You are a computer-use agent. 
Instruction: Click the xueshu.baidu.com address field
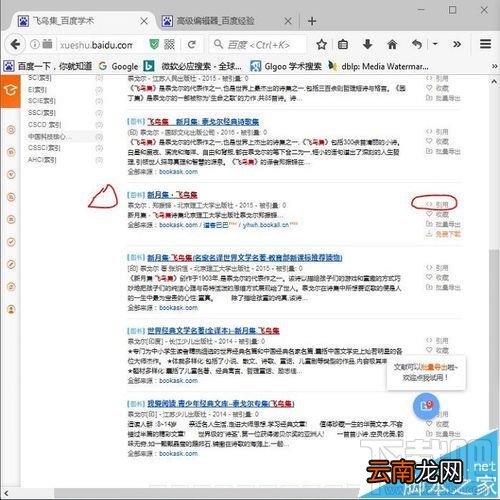click(96, 45)
